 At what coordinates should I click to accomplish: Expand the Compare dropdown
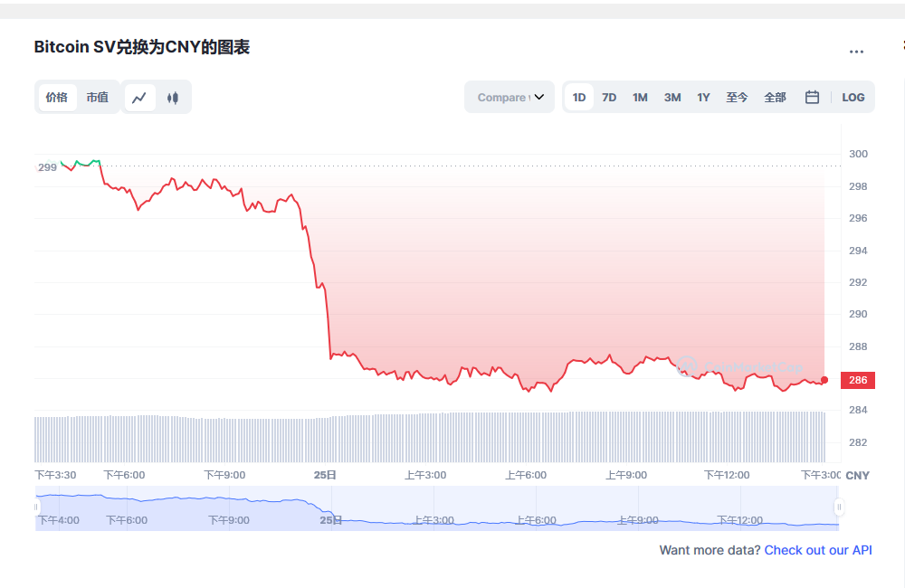point(510,97)
